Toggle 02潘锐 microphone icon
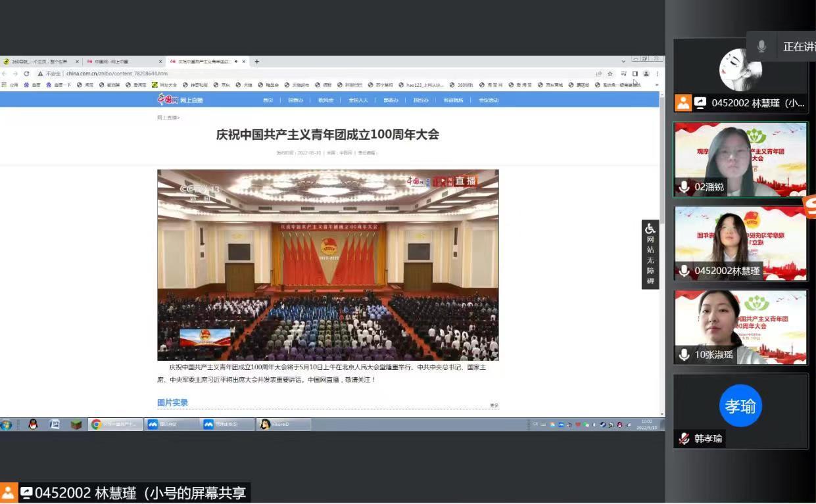The image size is (816, 504). tap(684, 187)
